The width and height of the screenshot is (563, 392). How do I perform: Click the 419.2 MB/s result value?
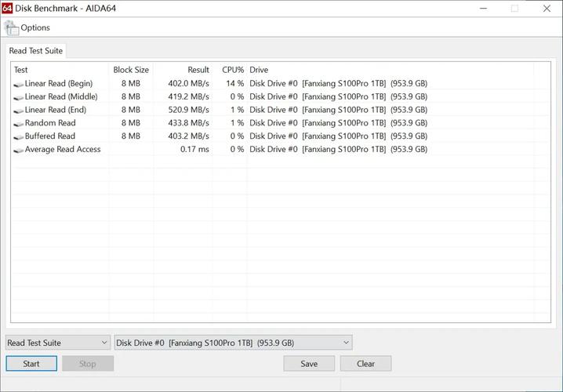point(188,96)
